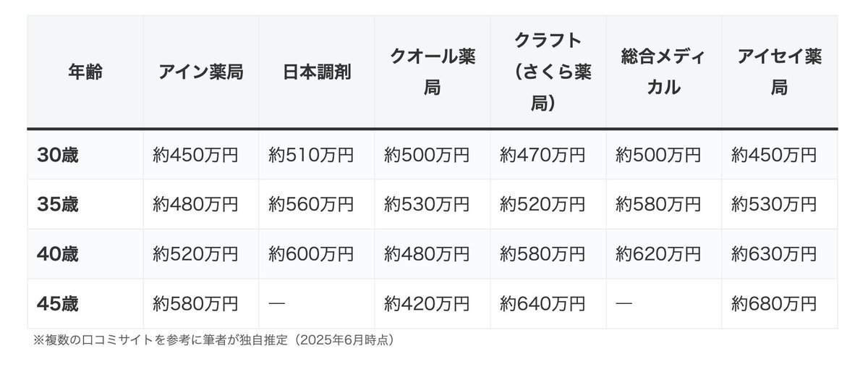This screenshot has width=868, height=372.
Task: Click the 総合メディカル column header
Action: tap(663, 72)
